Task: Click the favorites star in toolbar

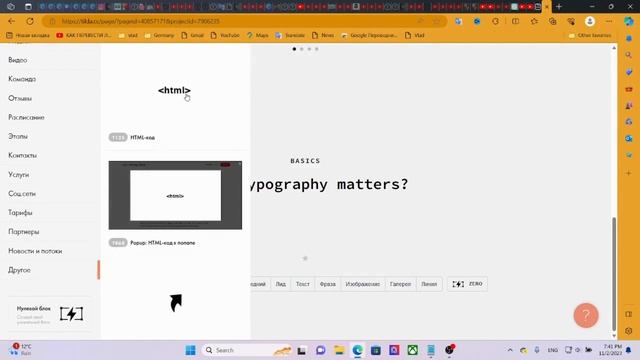Action: coord(534,21)
